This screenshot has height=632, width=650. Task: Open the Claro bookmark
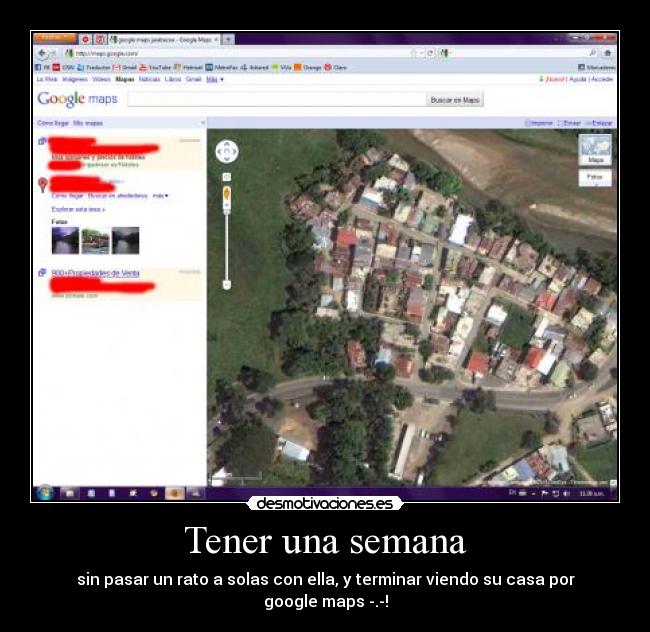coord(335,67)
